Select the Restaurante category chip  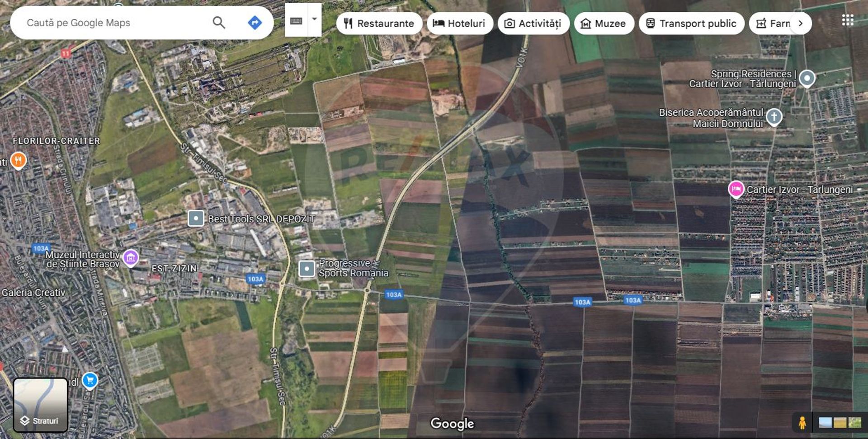pyautogui.click(x=379, y=23)
